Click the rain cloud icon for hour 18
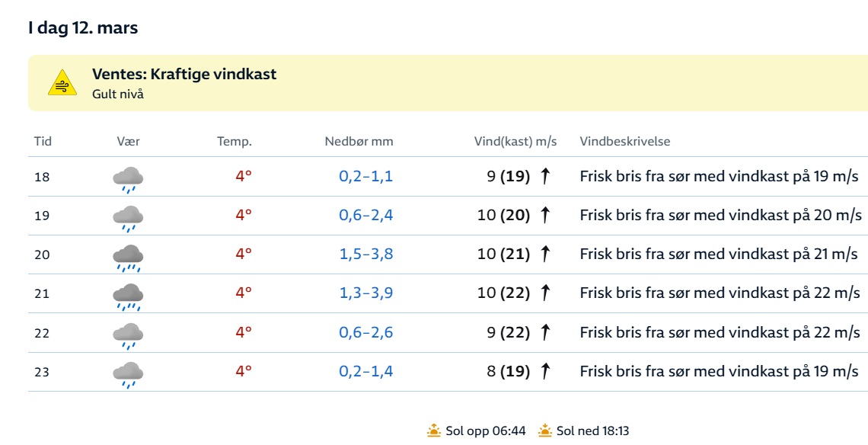Screen dimensions: 868x445 point(128,178)
